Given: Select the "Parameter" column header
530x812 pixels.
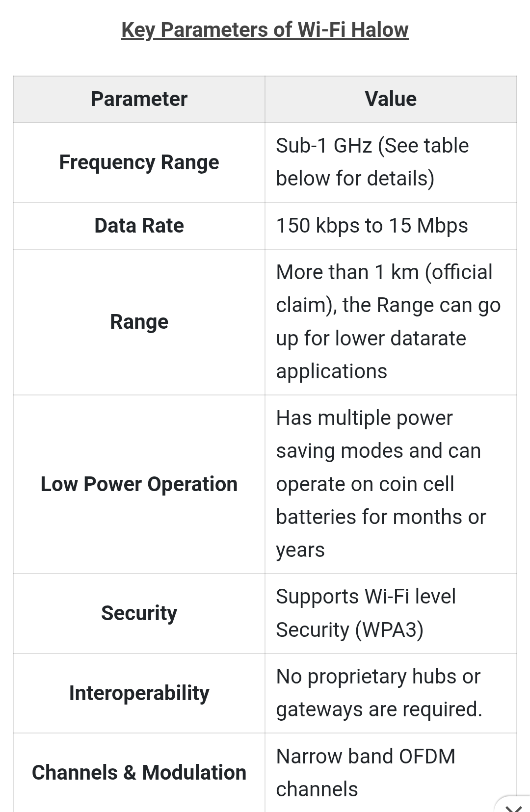Looking at the screenshot, I should [139, 99].
